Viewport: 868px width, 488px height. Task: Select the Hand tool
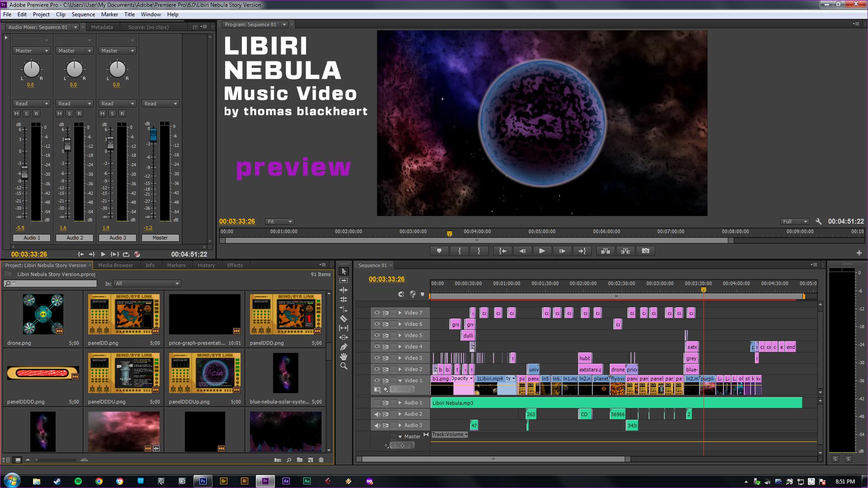pos(344,357)
